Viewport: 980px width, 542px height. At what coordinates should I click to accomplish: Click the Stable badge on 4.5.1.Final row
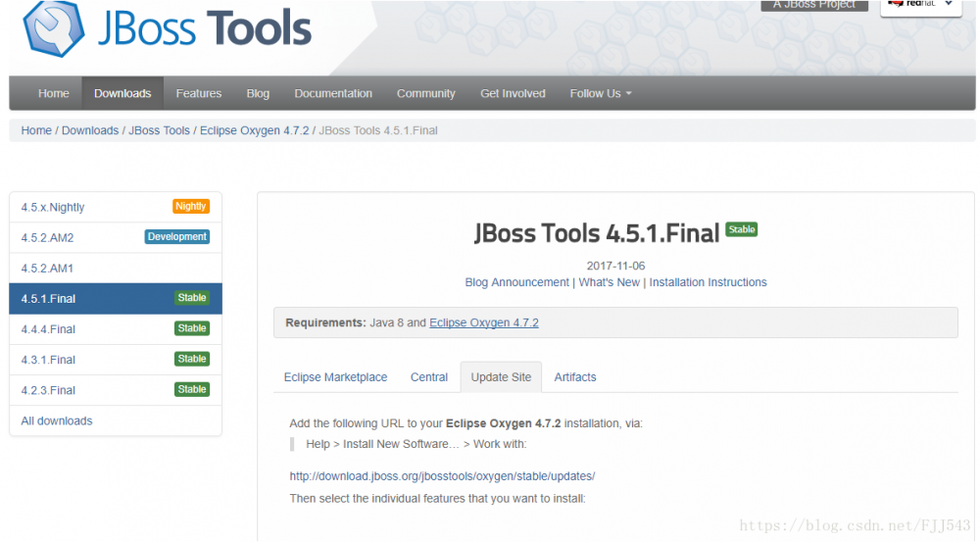[x=192, y=298]
